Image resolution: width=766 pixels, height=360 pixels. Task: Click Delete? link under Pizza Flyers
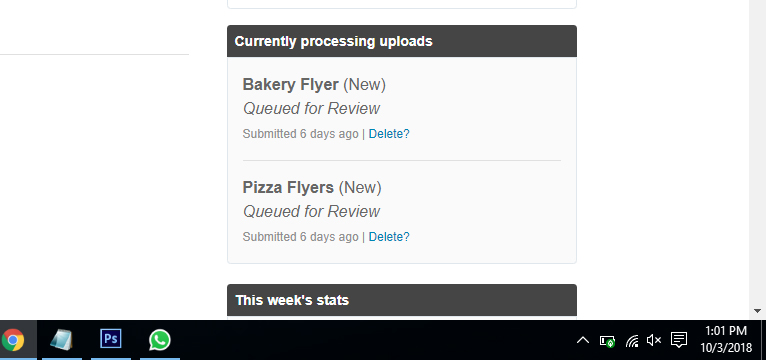389,237
